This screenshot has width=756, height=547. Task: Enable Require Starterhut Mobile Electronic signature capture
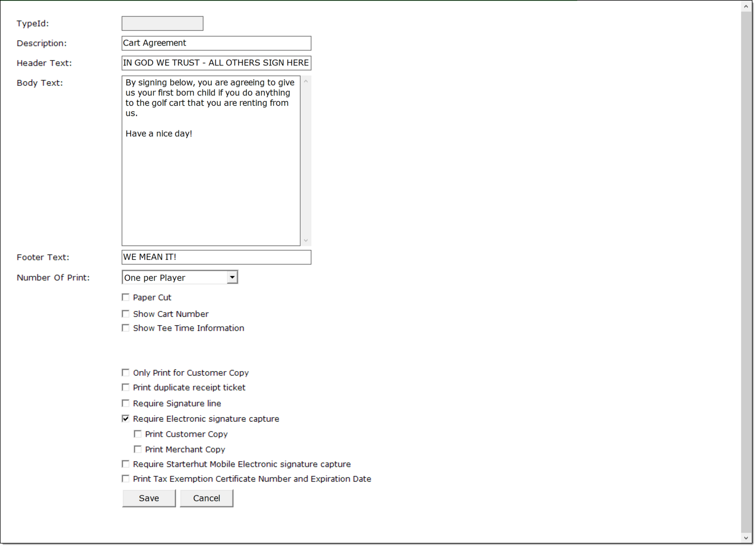point(125,464)
